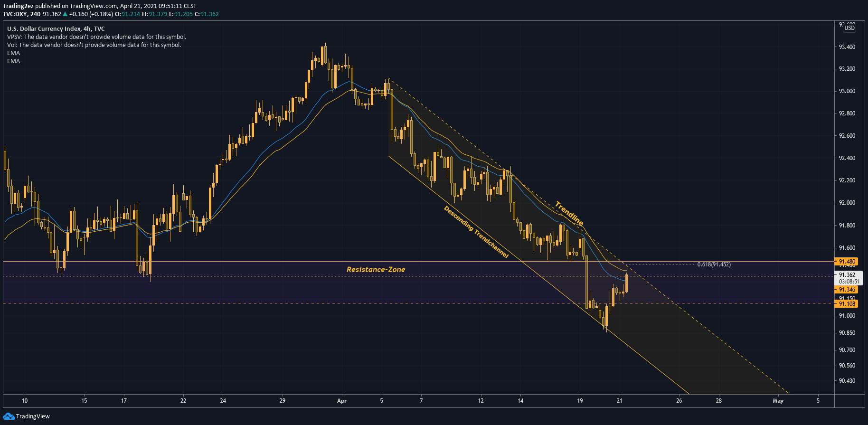The height and width of the screenshot is (425, 868).
Task: Click the H:91.379 high value
Action: click(x=154, y=14)
